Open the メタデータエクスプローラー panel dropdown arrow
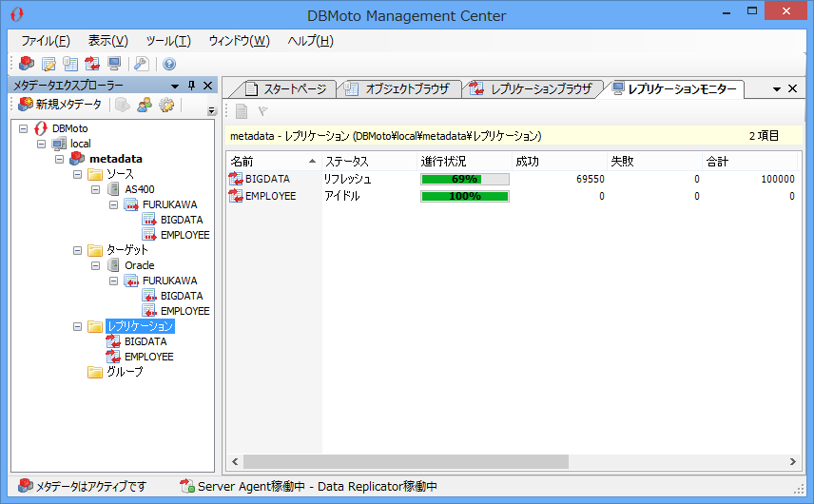Screen dimensions: 814x504 click(175, 87)
